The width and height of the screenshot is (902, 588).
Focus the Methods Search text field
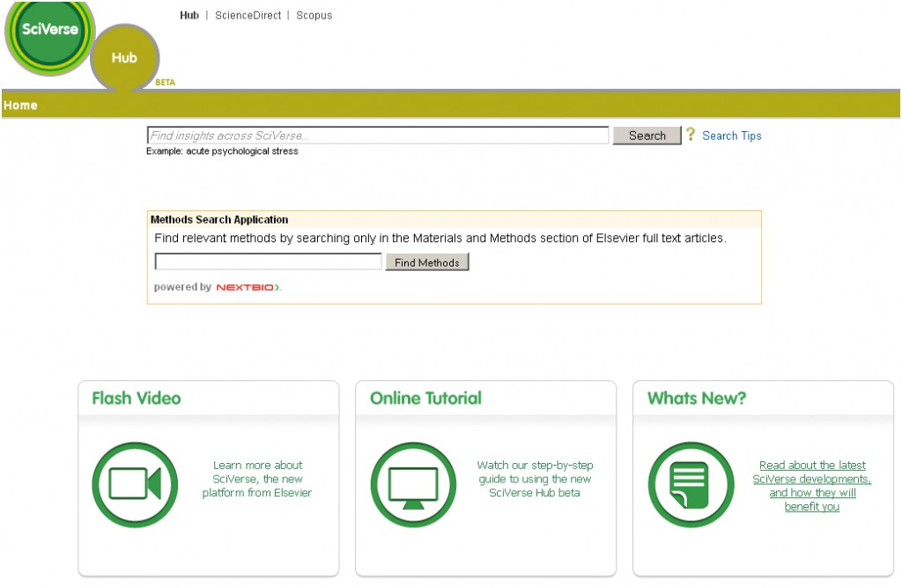point(268,261)
